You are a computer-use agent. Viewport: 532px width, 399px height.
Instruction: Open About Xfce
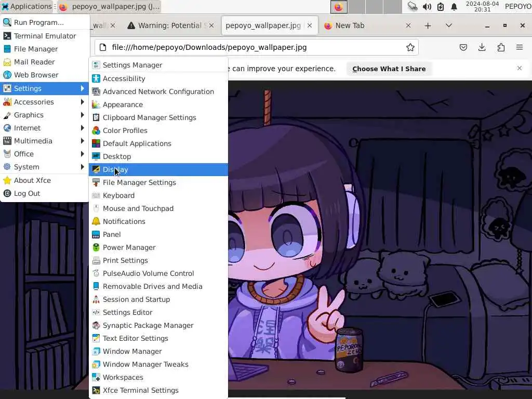[44, 180]
